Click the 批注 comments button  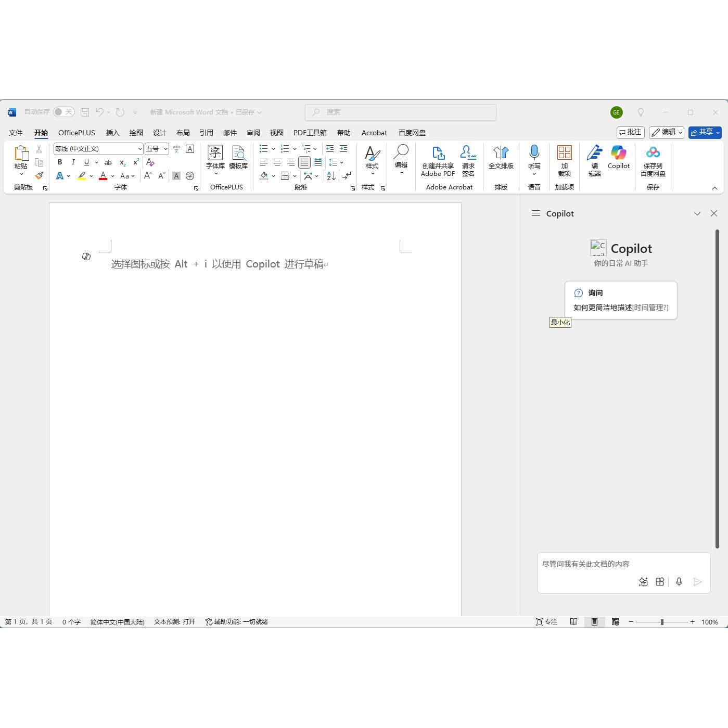point(631,132)
